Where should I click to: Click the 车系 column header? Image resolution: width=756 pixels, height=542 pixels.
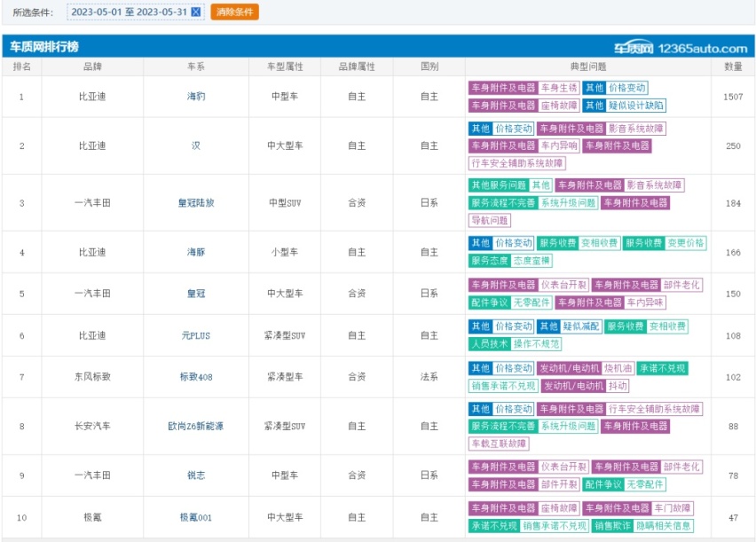(196, 67)
